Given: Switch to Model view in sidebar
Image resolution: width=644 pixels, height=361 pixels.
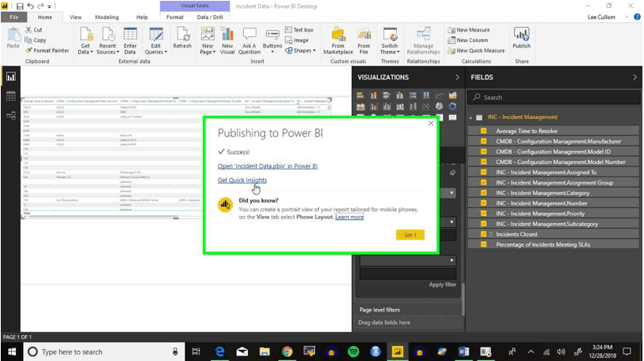Looking at the screenshot, I should point(11,116).
